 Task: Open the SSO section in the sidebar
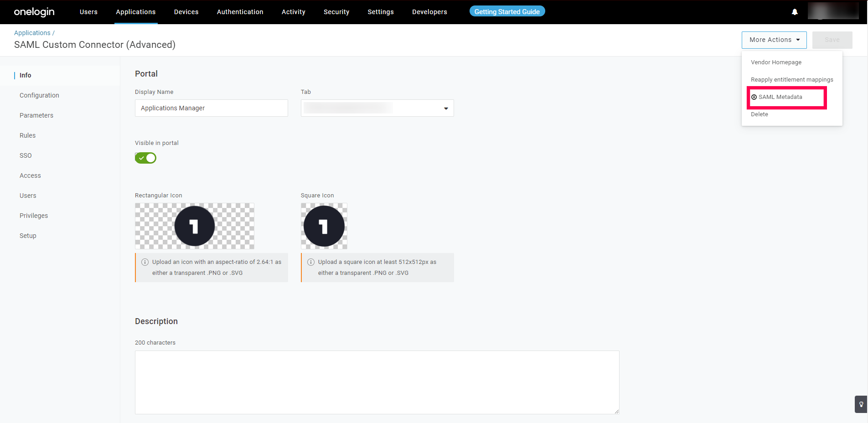click(x=26, y=155)
